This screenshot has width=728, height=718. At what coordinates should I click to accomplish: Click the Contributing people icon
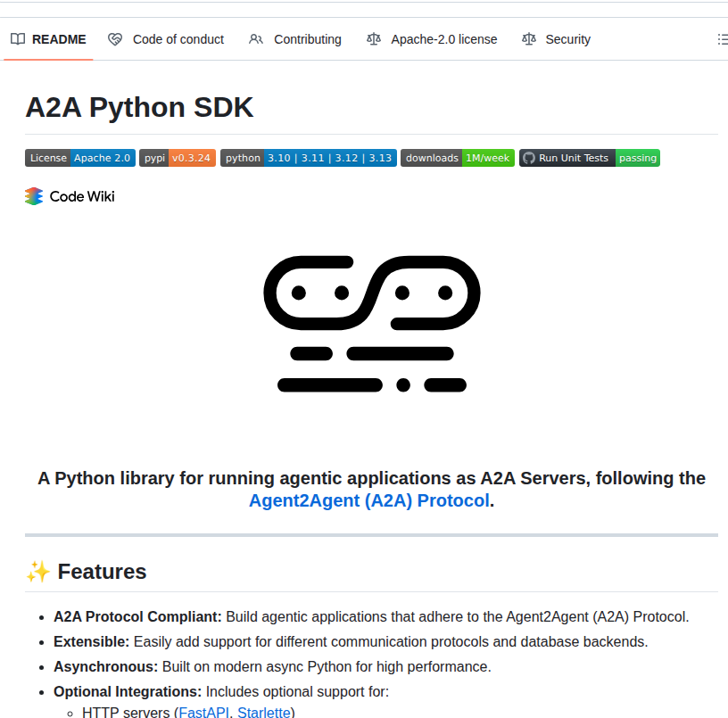click(x=256, y=39)
